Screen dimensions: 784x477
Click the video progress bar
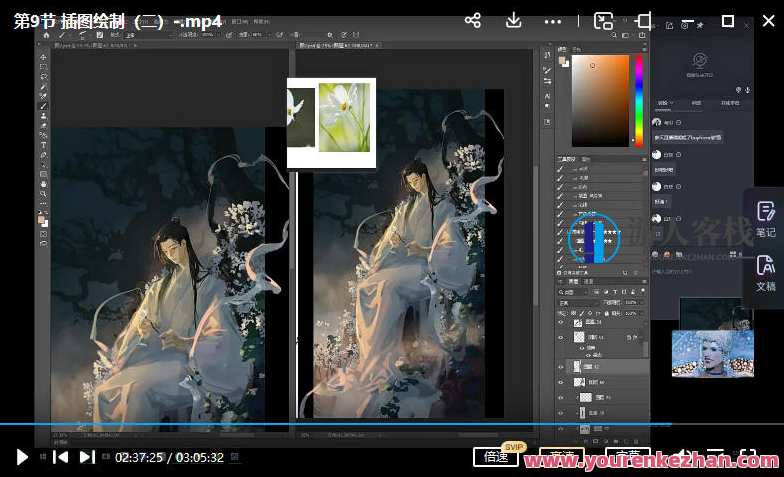pos(392,424)
